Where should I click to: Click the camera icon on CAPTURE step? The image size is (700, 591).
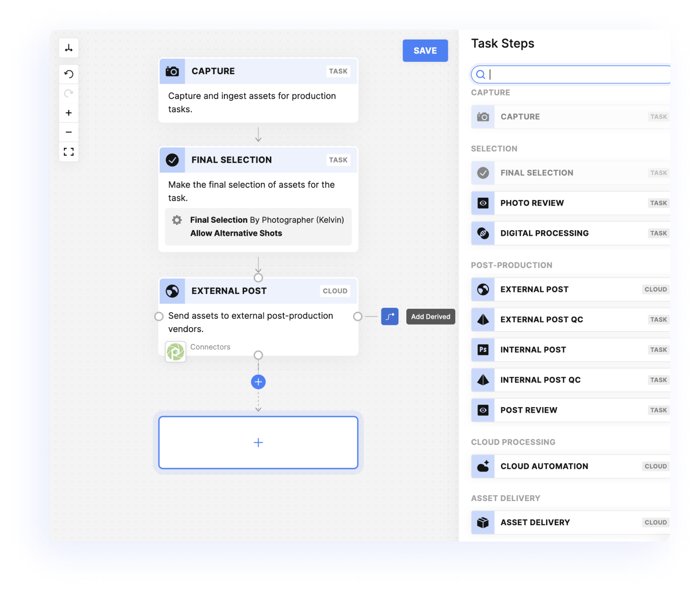click(x=172, y=71)
